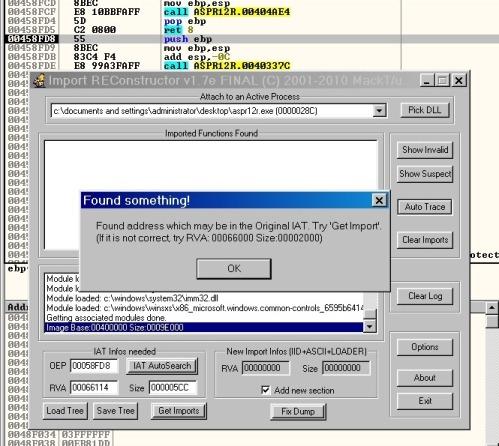
Task: Click the IAT AutoSearch button
Action: [162, 366]
